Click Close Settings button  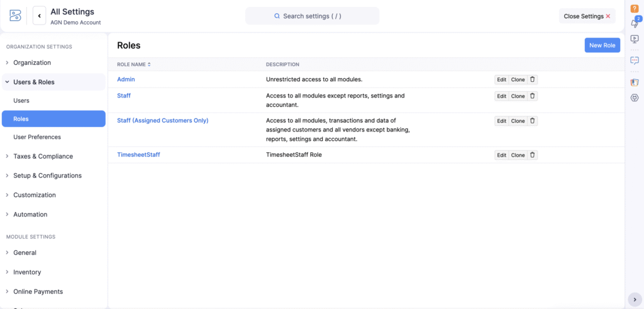[x=587, y=16]
